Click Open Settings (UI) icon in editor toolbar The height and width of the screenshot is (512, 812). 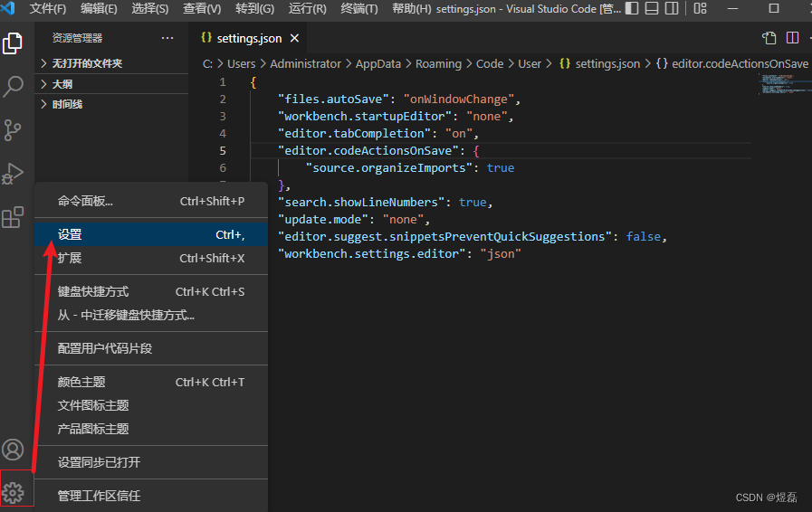(x=769, y=38)
